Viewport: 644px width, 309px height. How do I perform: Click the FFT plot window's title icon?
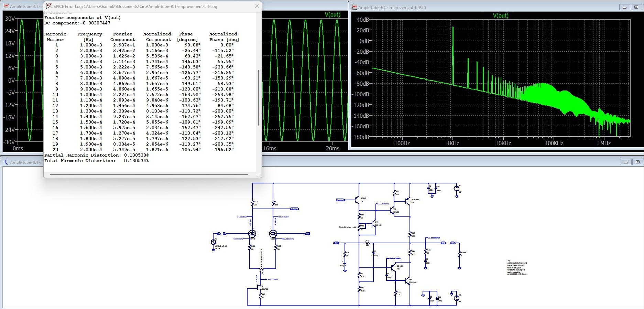coord(354,7)
